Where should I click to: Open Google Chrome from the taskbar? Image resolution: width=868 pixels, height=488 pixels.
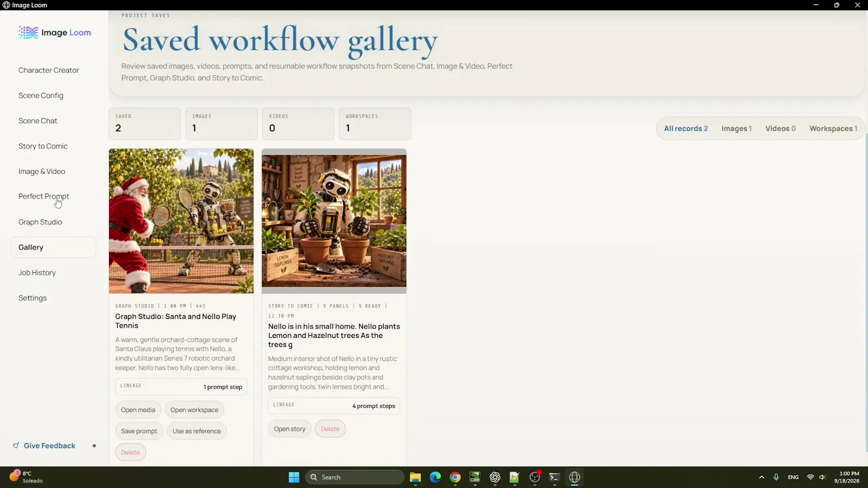455,477
